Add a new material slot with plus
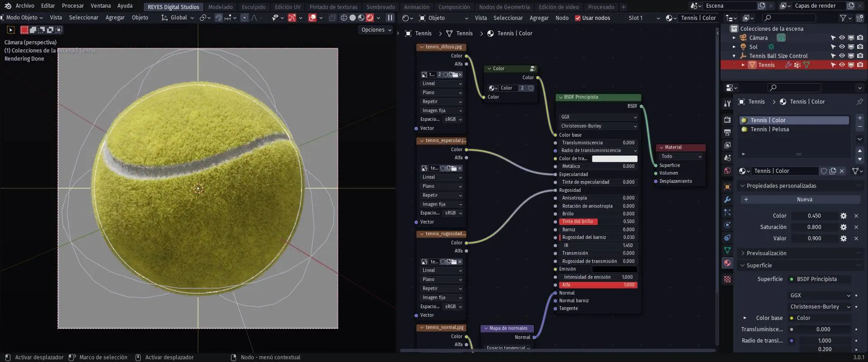The height and width of the screenshot is (362, 868). (860, 118)
